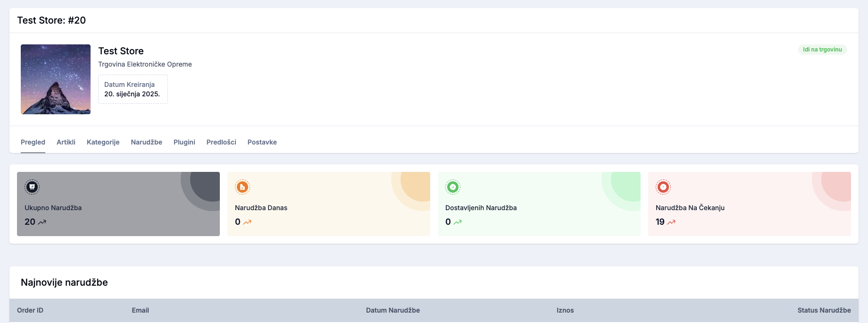
Task: Open the Pregled tab
Action: (33, 142)
